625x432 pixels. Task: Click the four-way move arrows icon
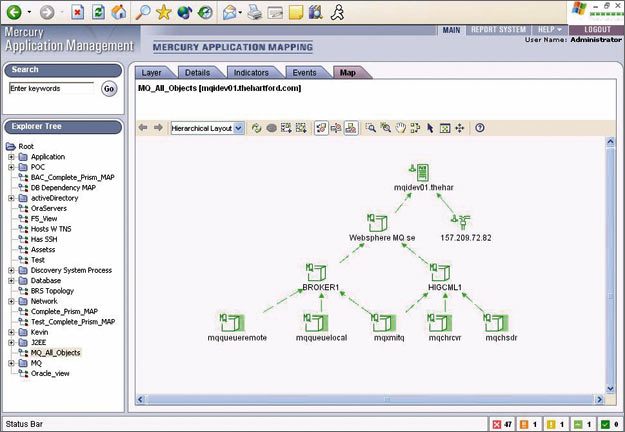click(x=460, y=128)
